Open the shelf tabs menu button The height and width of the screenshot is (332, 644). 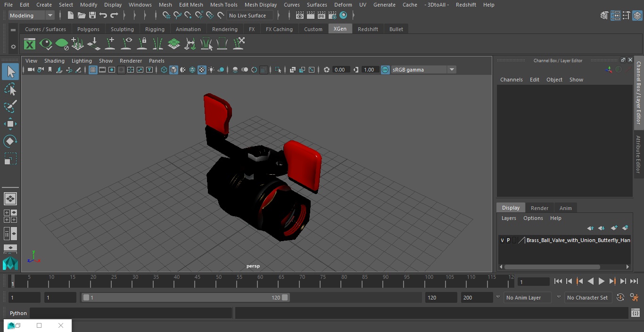pyautogui.click(x=13, y=29)
